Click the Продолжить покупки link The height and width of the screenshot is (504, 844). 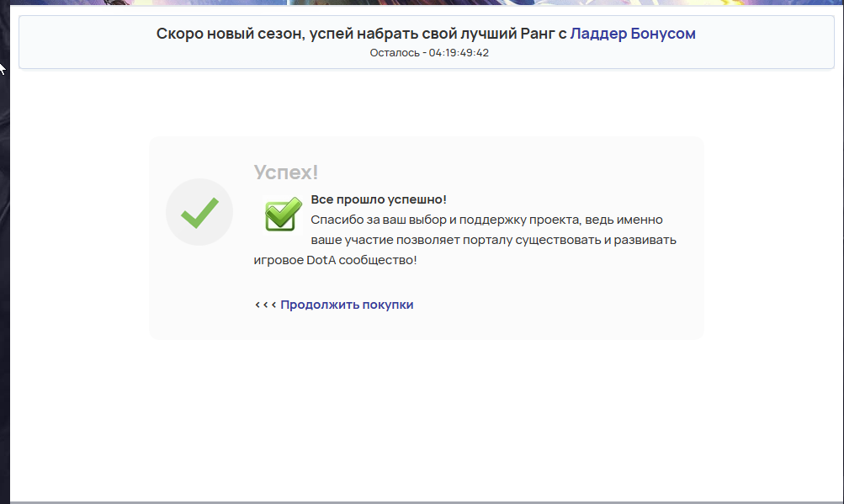(x=347, y=305)
